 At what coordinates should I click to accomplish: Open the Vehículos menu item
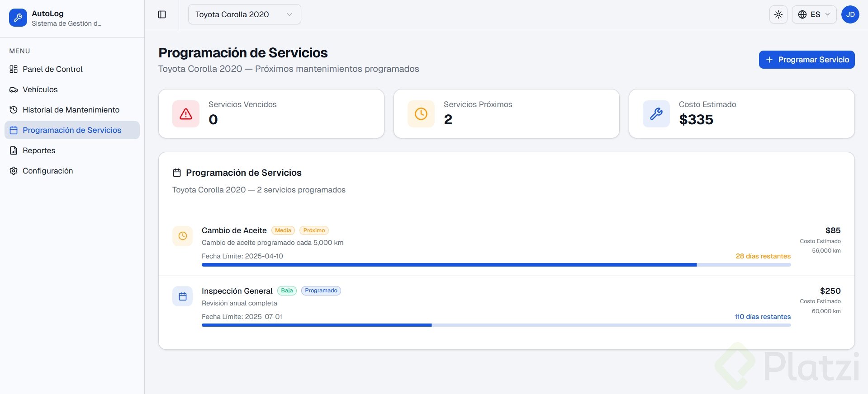[40, 89]
